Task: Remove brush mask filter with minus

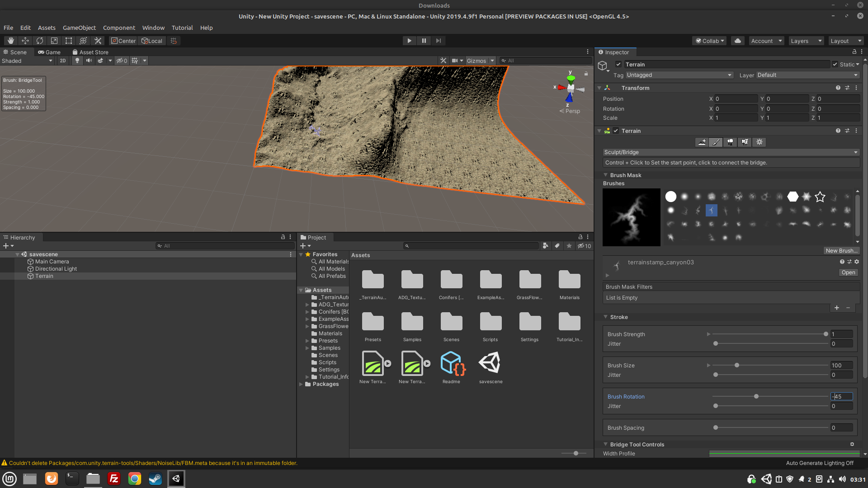Action: coord(848,308)
